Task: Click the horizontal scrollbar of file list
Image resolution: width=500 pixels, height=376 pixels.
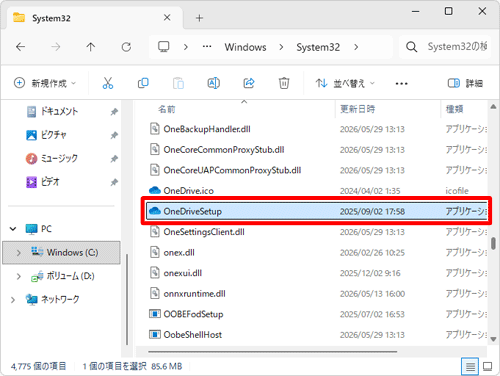Action: [x=273, y=351]
